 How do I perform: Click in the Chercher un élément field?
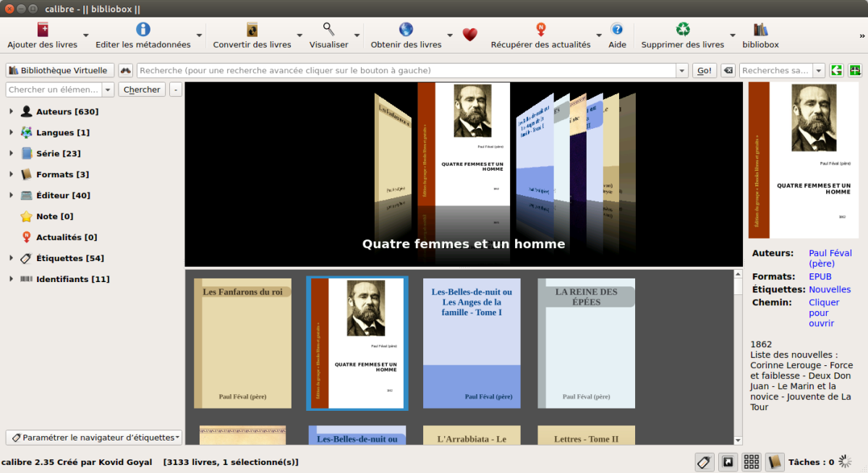[54, 90]
